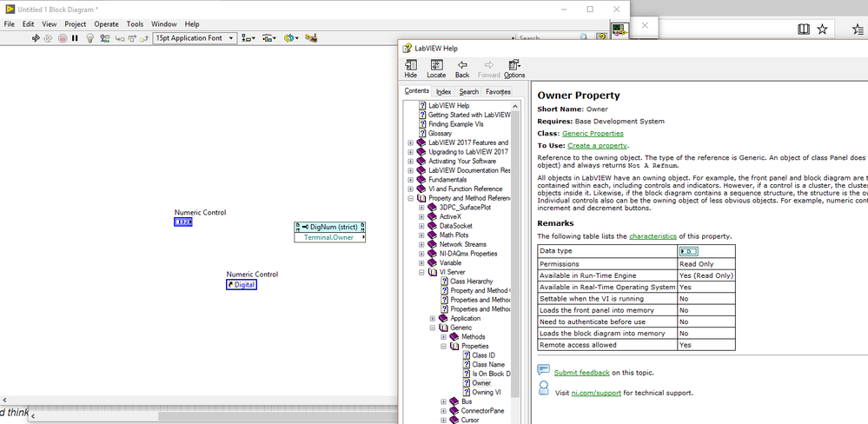868x424 pixels.
Task: Switch to the Search tab in help
Action: pyautogui.click(x=469, y=92)
